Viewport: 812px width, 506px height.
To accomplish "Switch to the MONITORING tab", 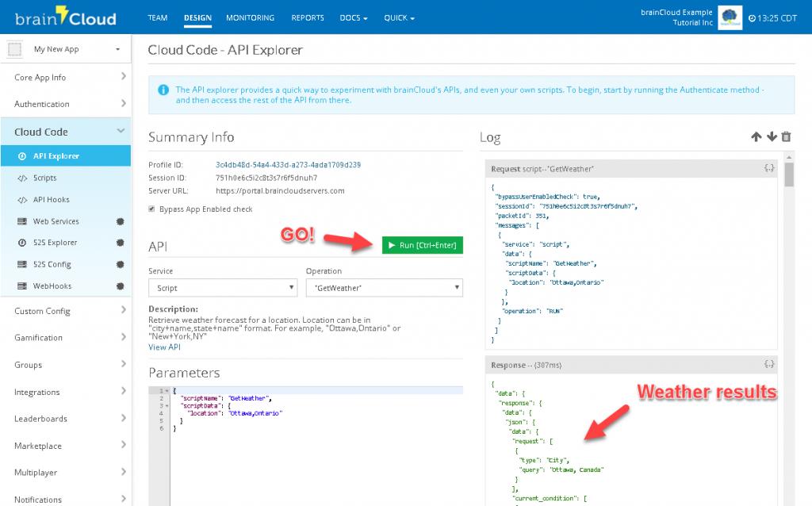I will pos(250,17).
